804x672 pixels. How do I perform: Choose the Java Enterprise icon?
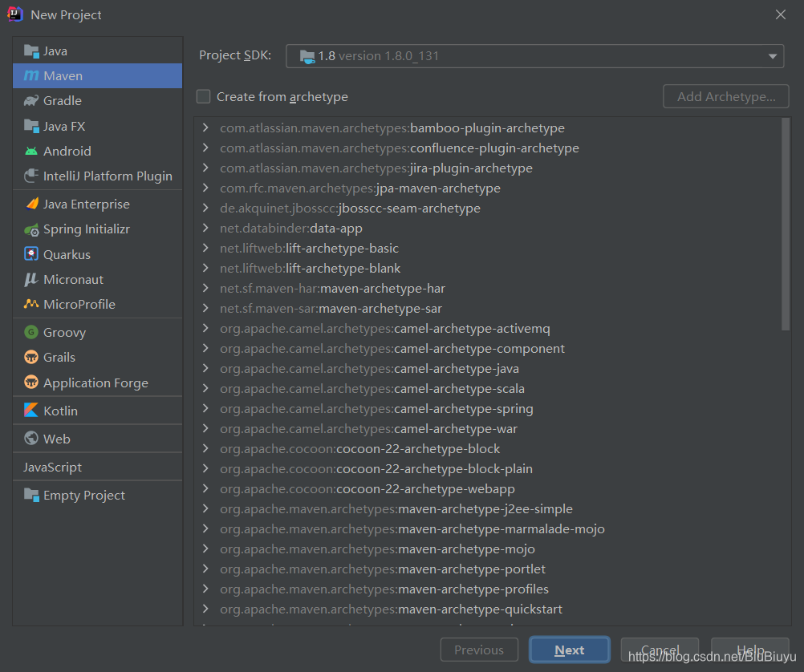point(31,204)
